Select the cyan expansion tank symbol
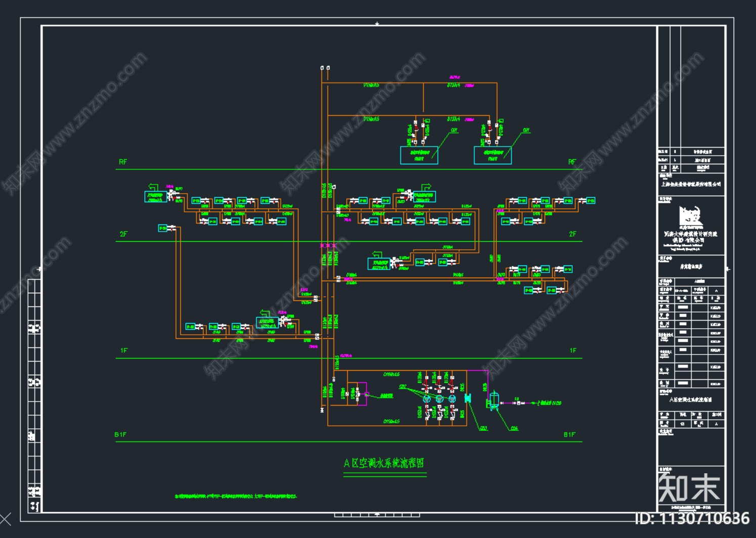 [x=494, y=400]
